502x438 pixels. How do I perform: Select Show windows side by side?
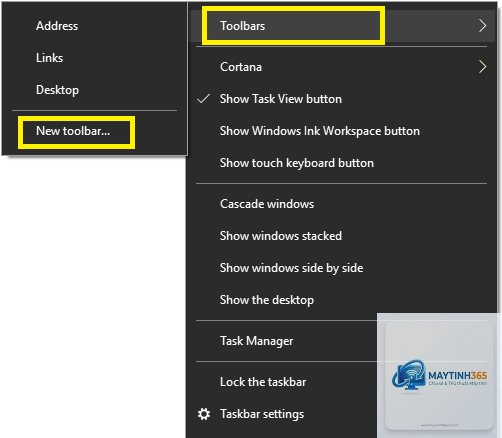tap(343, 268)
